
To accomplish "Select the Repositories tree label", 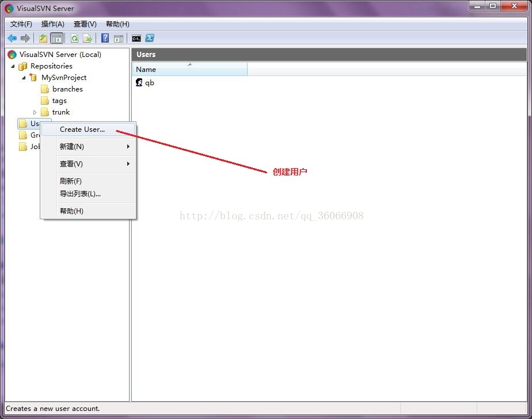I will pyautogui.click(x=51, y=66).
